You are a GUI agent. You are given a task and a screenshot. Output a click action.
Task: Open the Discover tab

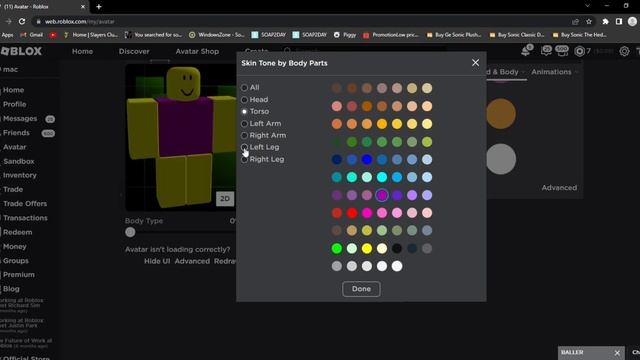(134, 51)
